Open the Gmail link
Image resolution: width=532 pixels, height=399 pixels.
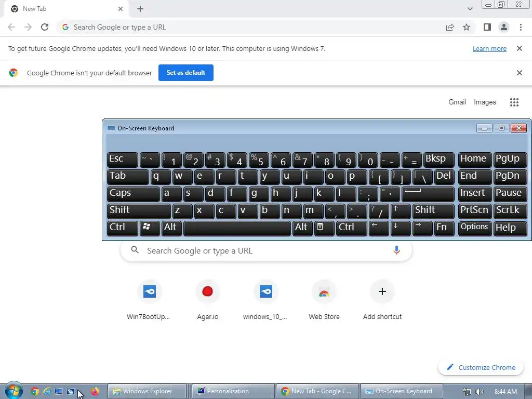[x=457, y=102]
